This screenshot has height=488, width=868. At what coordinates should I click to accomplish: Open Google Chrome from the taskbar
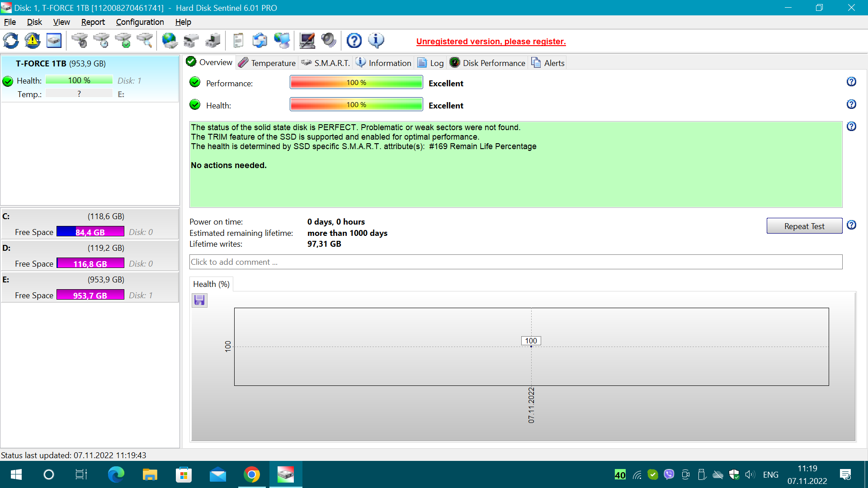coord(252,474)
